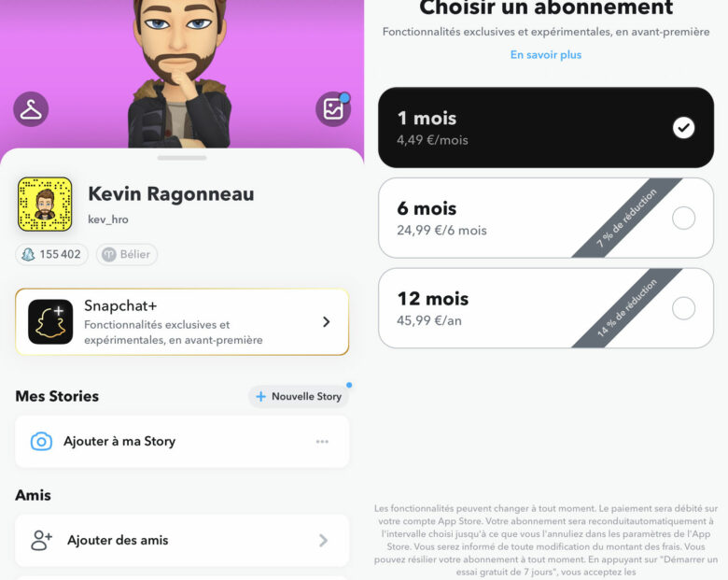728x580 pixels.
Task: Tap the background image icon on avatar
Action: [333, 109]
